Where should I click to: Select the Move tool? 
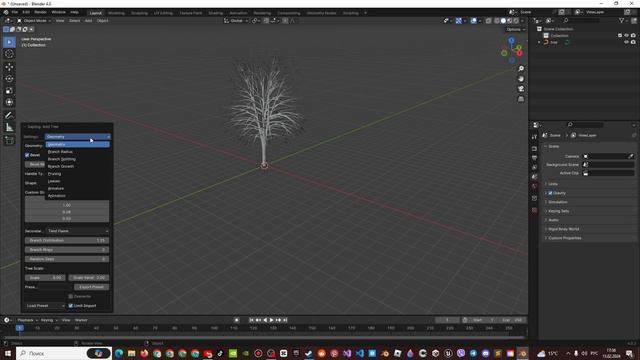[9, 67]
